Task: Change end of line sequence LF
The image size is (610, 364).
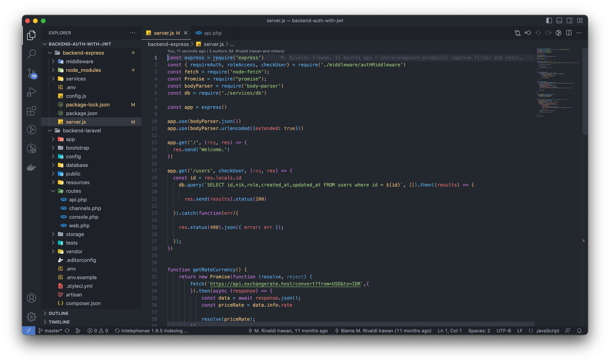Action: tap(520, 331)
